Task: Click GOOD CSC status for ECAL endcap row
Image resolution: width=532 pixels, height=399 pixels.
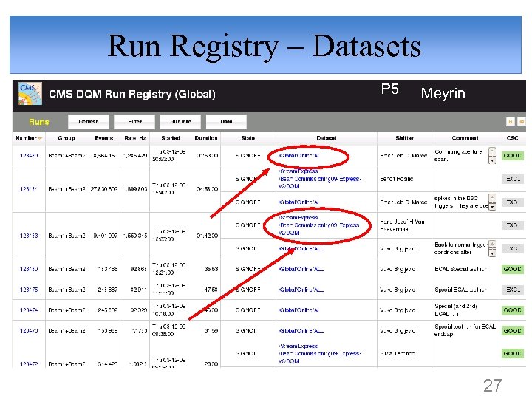Action: pyautogui.click(x=512, y=330)
